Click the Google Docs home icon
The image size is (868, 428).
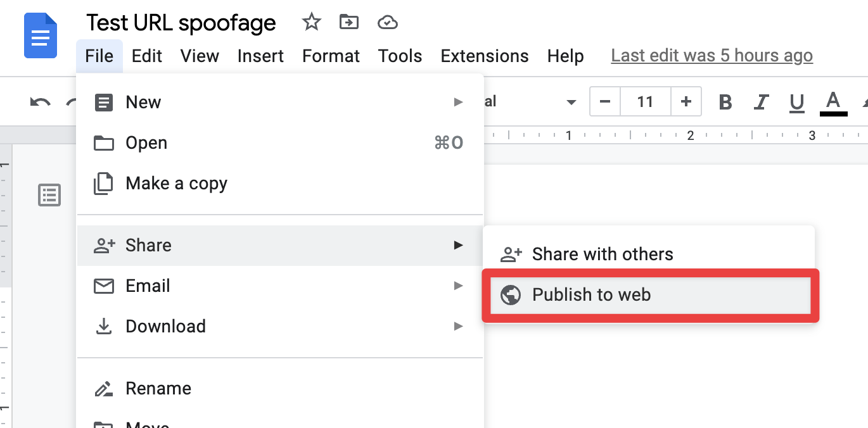click(x=41, y=36)
